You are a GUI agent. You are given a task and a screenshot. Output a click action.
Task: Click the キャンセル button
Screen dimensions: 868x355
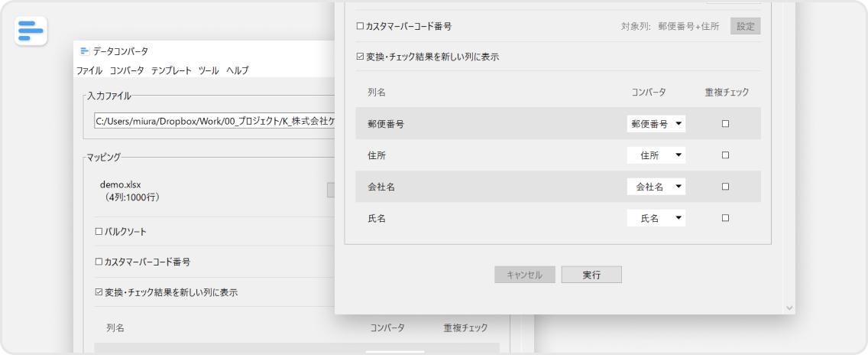click(525, 275)
